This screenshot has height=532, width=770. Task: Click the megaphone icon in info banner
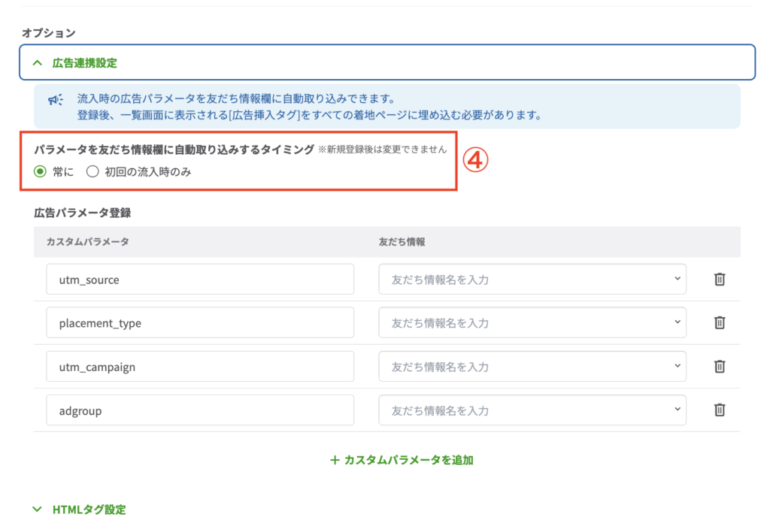[x=56, y=100]
